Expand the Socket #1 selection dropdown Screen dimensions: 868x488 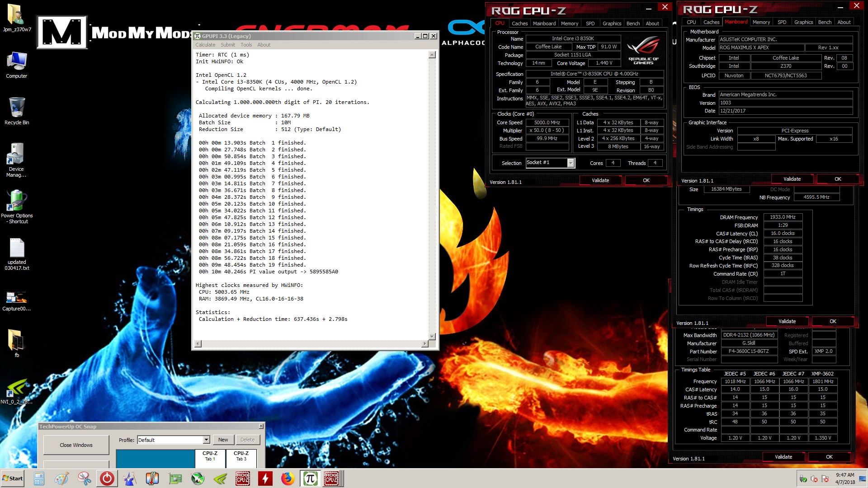point(571,163)
